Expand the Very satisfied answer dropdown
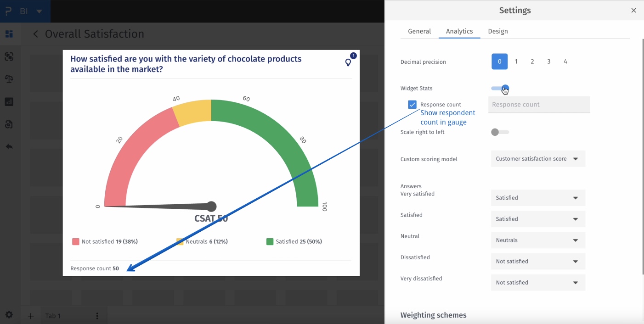The height and width of the screenshot is (324, 644). tap(538, 198)
